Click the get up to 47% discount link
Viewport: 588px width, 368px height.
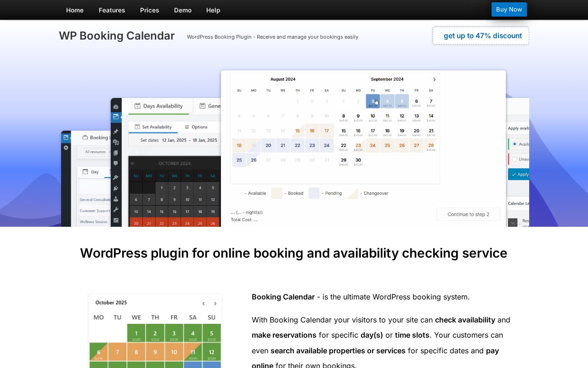[x=481, y=36]
